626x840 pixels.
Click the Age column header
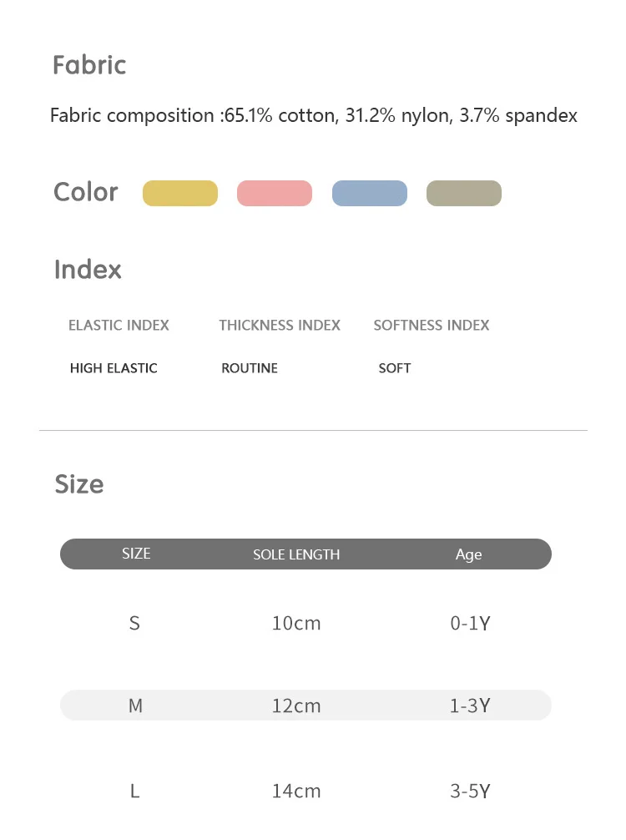pyautogui.click(x=468, y=554)
